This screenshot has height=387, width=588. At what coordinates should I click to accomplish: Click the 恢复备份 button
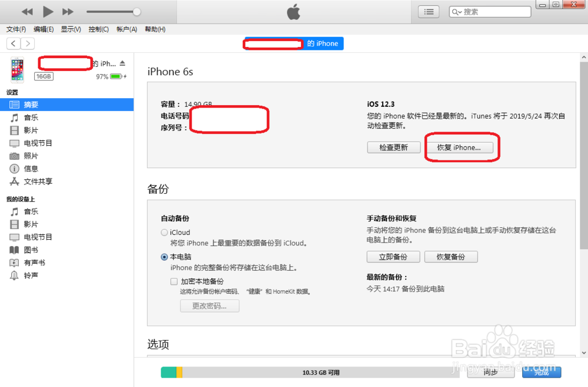451,257
